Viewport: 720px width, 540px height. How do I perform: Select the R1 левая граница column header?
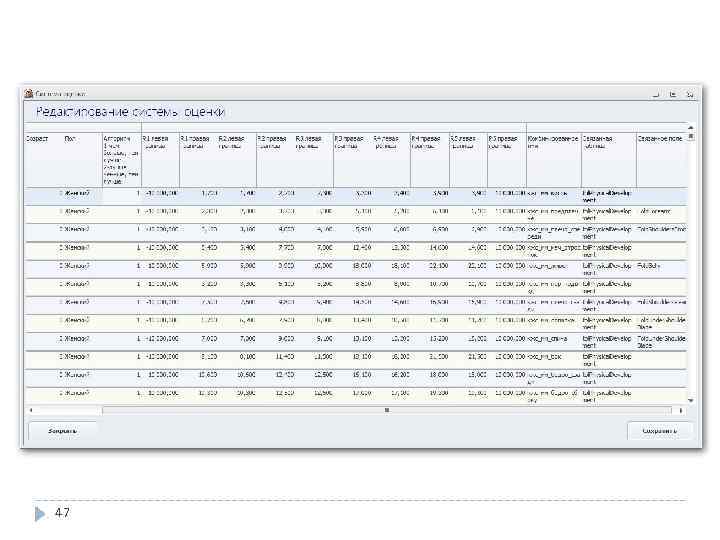point(160,159)
